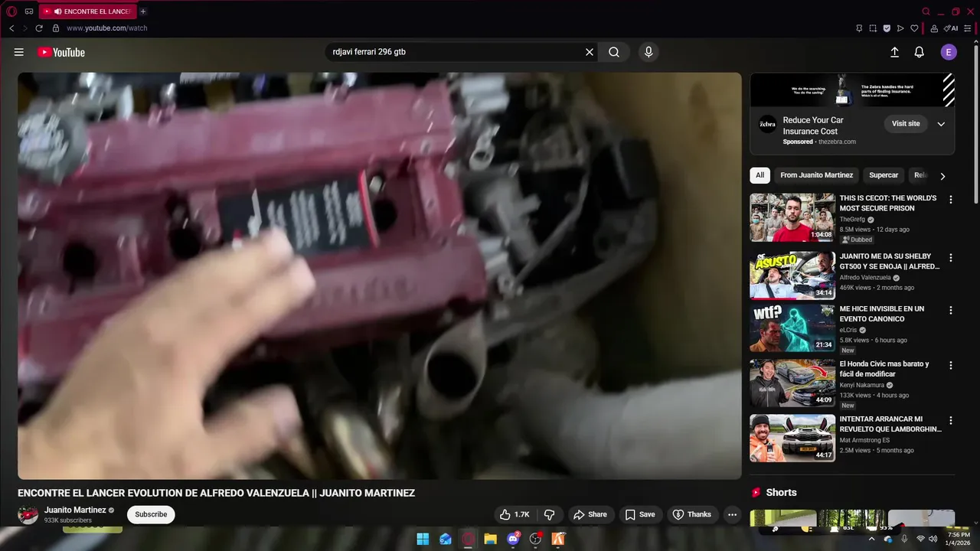Image resolution: width=980 pixels, height=551 pixels.
Task: Show hidden system tray icons
Action: click(872, 539)
